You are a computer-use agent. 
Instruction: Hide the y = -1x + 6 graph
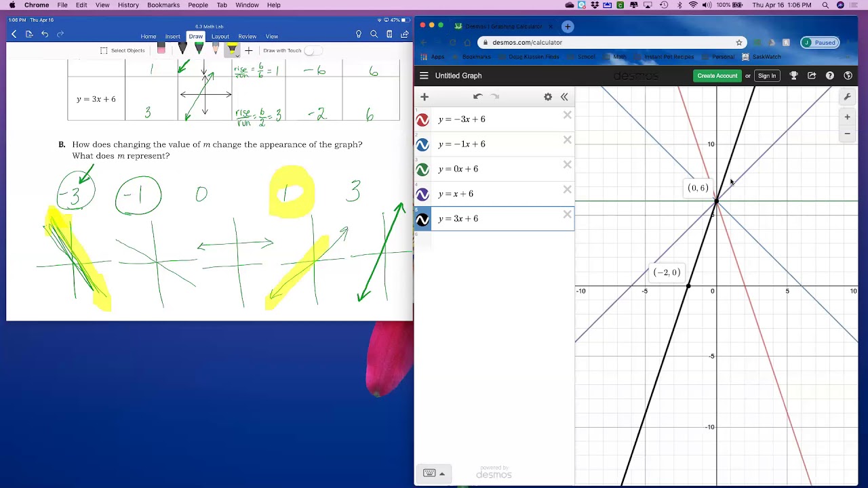click(422, 144)
